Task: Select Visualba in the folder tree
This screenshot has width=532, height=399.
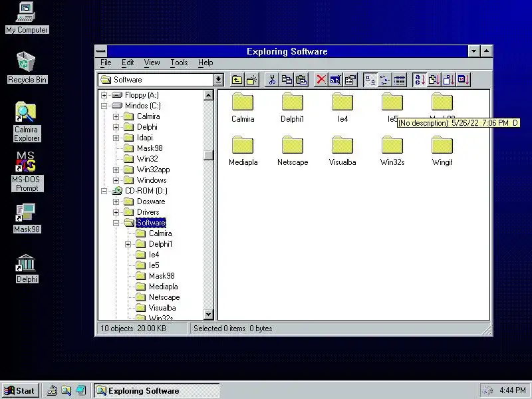Action: pyautogui.click(x=162, y=308)
